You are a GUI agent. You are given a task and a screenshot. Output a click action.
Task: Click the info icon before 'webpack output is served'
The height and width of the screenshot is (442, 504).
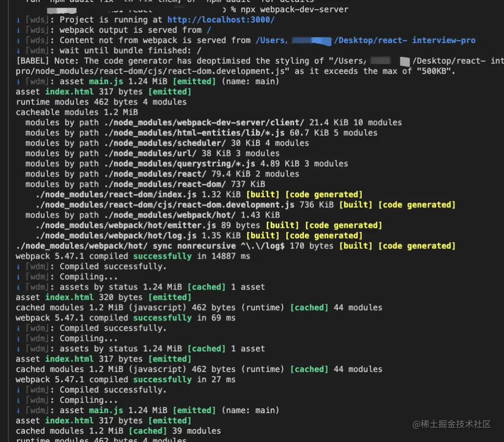pyautogui.click(x=18, y=30)
